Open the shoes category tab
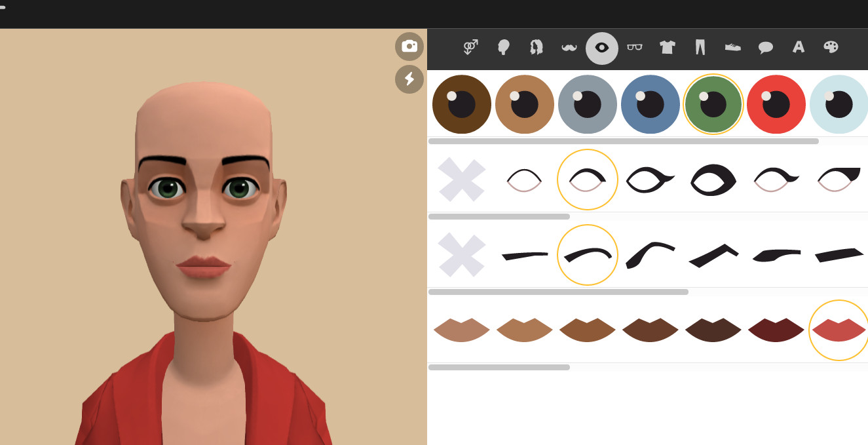868x445 pixels. (732, 47)
